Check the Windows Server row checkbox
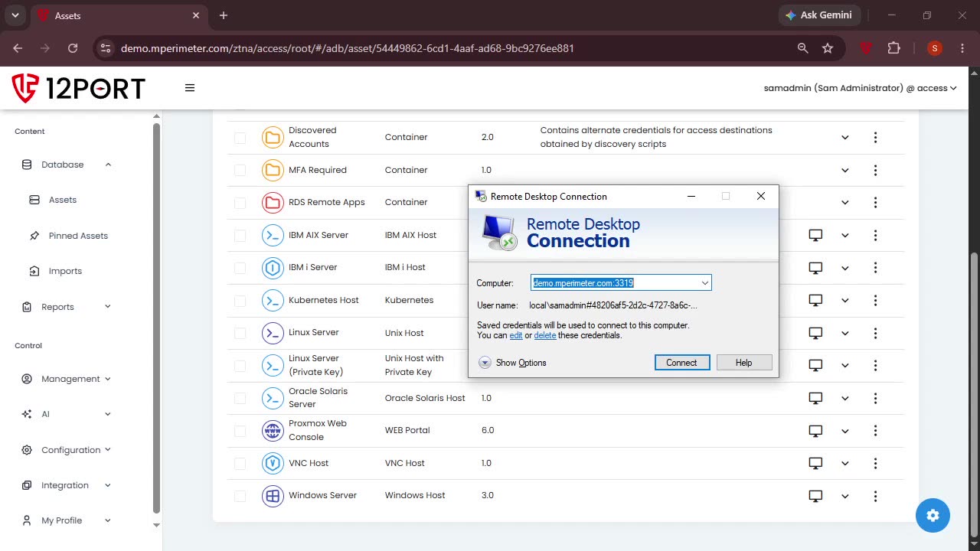The width and height of the screenshot is (980, 551). pyautogui.click(x=240, y=496)
